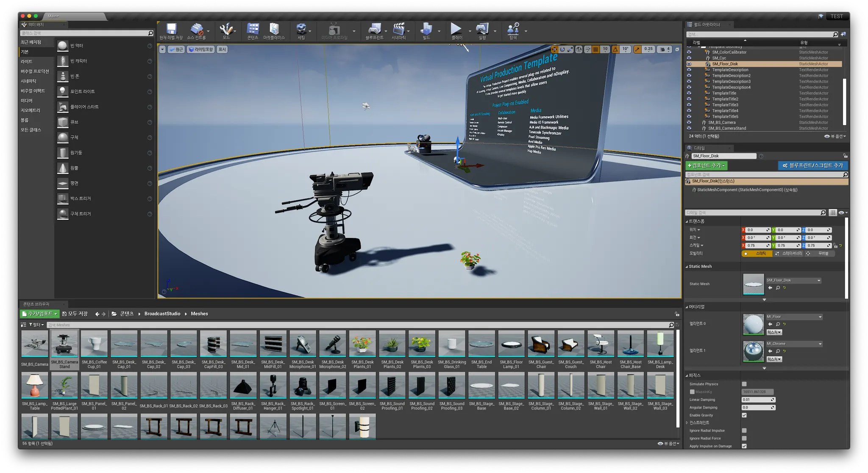Viewport: 868px width, 473px height.
Task: Click the Save All button in Content Browser
Action: click(75, 314)
